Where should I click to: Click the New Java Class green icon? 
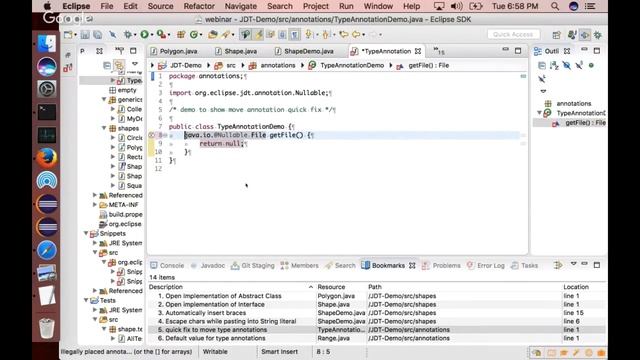193,35
